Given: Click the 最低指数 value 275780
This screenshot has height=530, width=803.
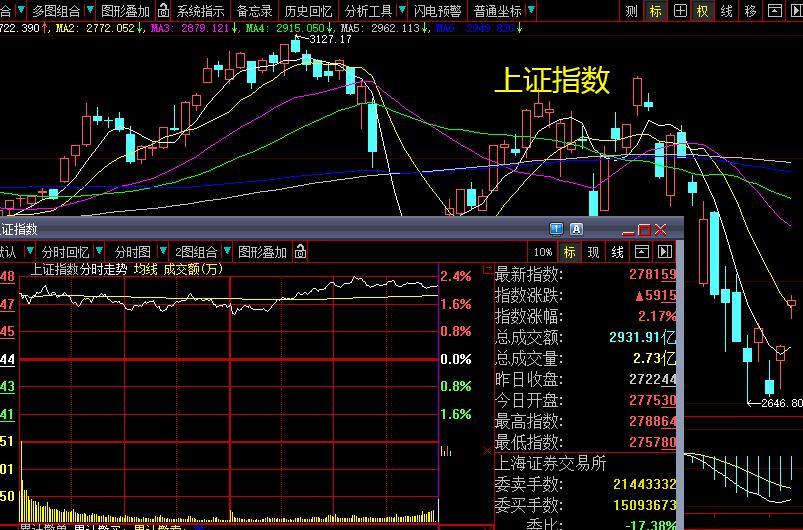Looking at the screenshot, I should 652,442.
